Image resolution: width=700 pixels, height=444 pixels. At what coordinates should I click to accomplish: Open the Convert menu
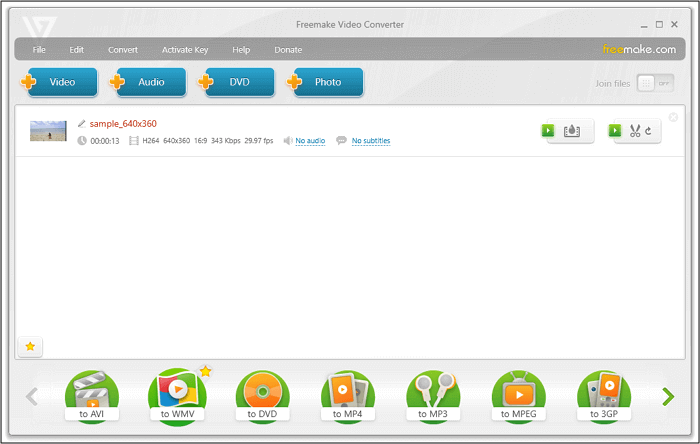(123, 49)
